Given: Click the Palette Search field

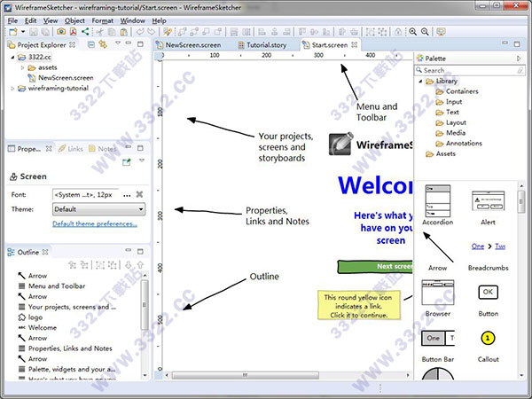Looking at the screenshot, I should [470, 70].
